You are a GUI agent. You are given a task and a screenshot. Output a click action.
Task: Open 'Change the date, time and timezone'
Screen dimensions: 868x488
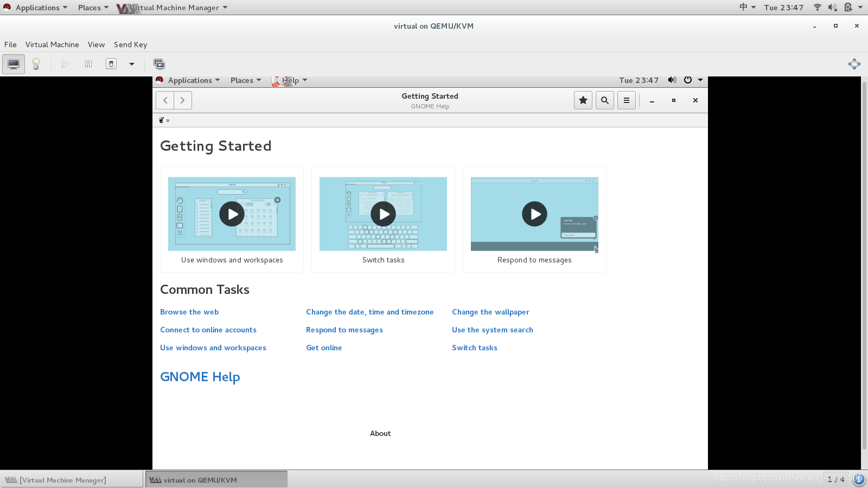tap(370, 312)
